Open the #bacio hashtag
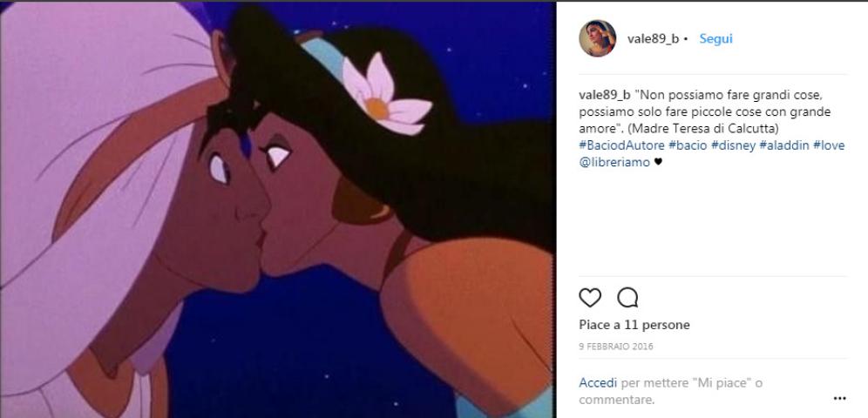Image resolution: width=868 pixels, height=418 pixels. click(x=687, y=146)
